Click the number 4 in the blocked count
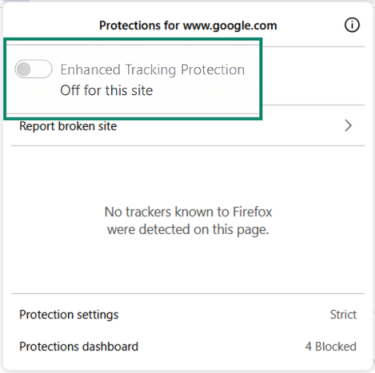The width and height of the screenshot is (375, 373). click(308, 346)
